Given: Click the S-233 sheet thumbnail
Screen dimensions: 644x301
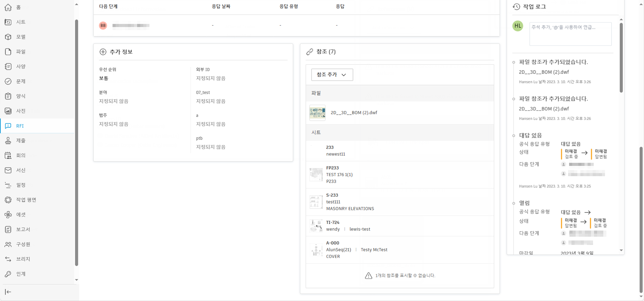Looking at the screenshot, I should pos(316,202).
